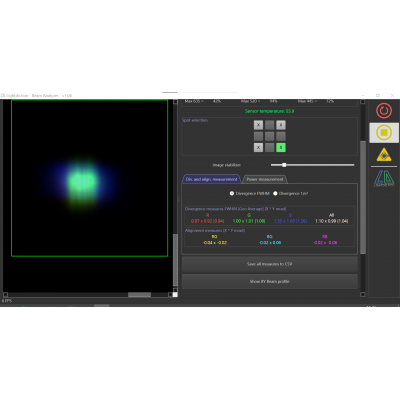400x400 pixels.
Task: Toggle the bottom-left X spot cell
Action: pyautogui.click(x=258, y=147)
